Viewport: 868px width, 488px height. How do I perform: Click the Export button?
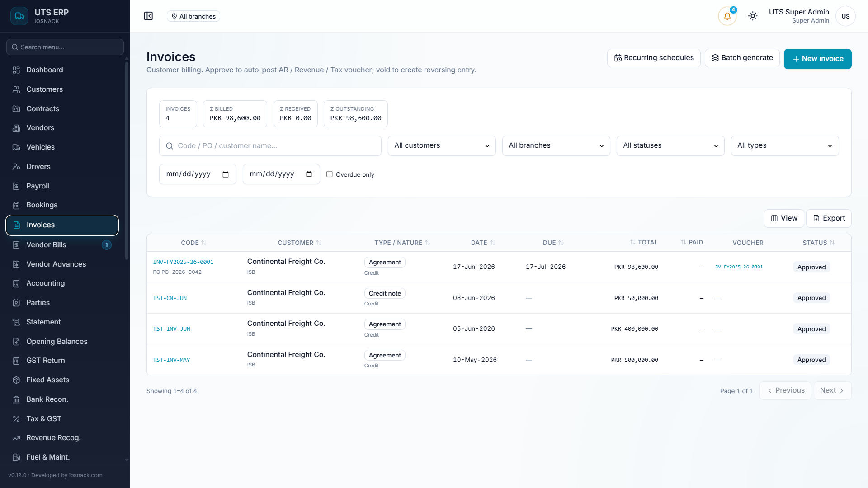829,218
